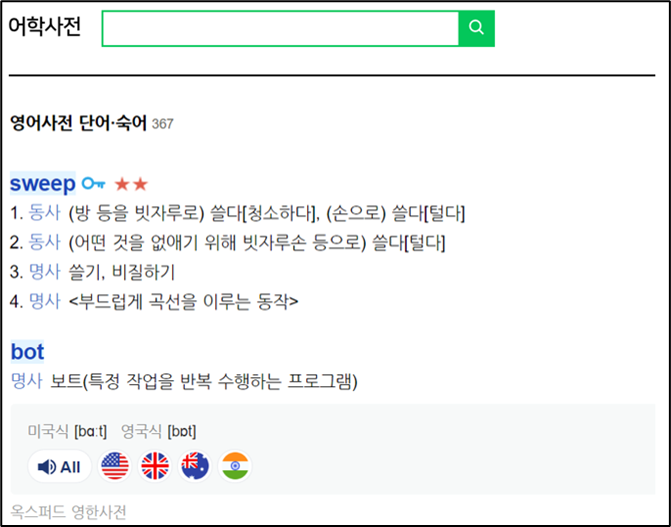Image resolution: width=671 pixels, height=527 pixels.
Task: Click definition (방 등을 빗자루로) 쓸다[청소하다]
Action: (194, 213)
